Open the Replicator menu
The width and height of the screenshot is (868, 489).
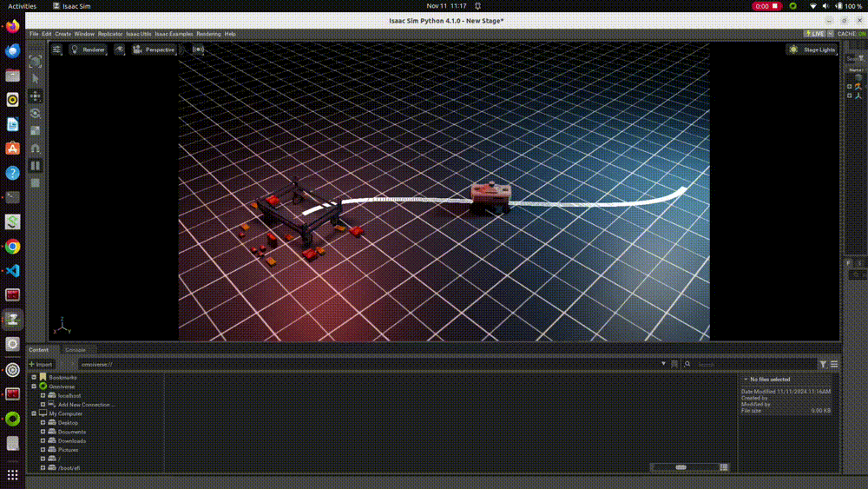[x=110, y=34]
